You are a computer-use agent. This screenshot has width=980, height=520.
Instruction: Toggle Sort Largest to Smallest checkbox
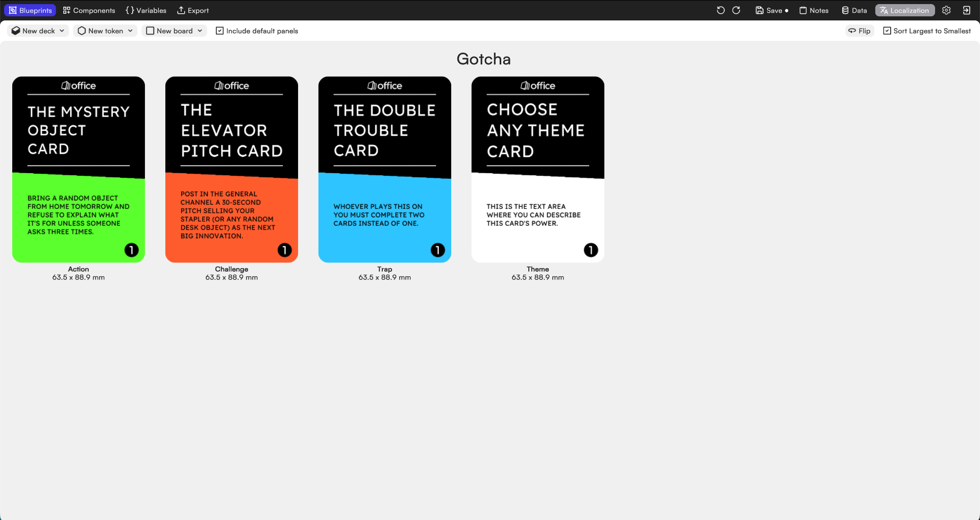(x=887, y=31)
